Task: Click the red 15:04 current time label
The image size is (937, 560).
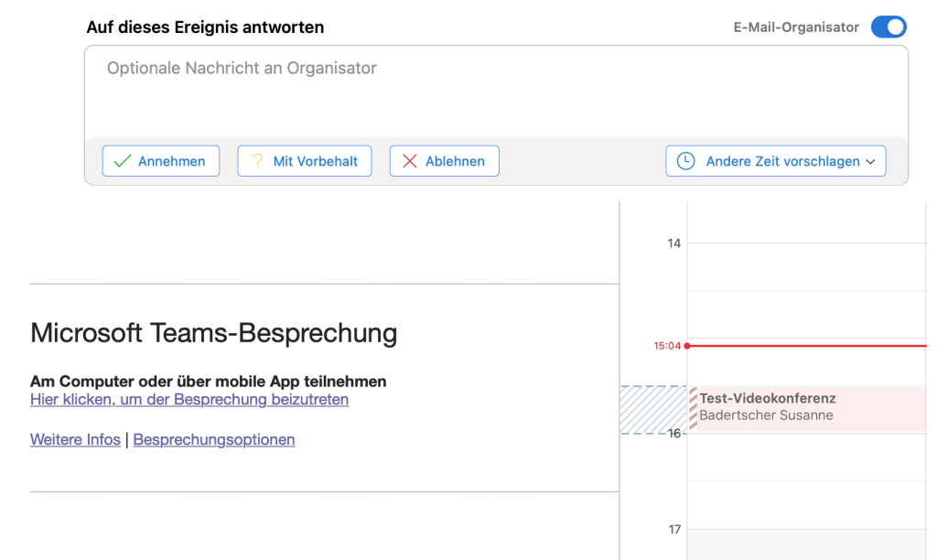Action: (667, 346)
